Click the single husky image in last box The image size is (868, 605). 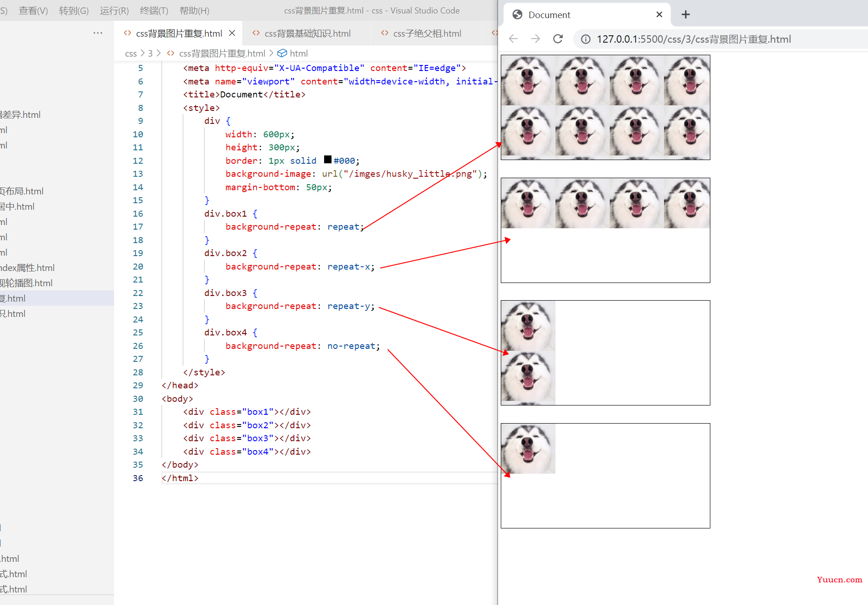528,449
